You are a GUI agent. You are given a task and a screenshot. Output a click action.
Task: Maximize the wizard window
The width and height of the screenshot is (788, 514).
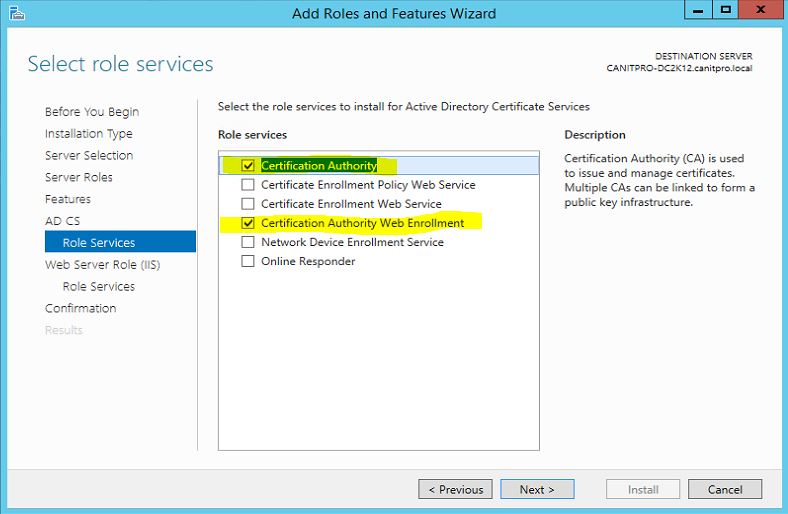tap(725, 10)
